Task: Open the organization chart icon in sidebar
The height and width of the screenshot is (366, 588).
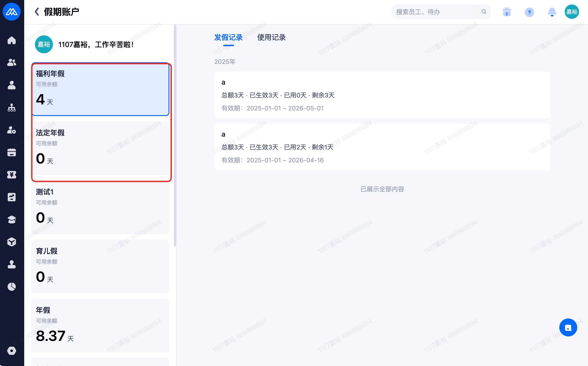Action: [x=12, y=108]
